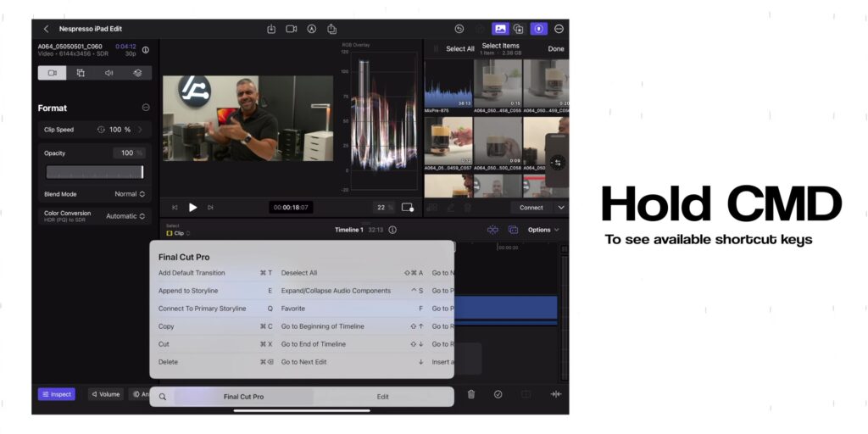This screenshot has width=868, height=434.
Task: Choose Expand/Collapse Audio Components entry
Action: (x=352, y=291)
